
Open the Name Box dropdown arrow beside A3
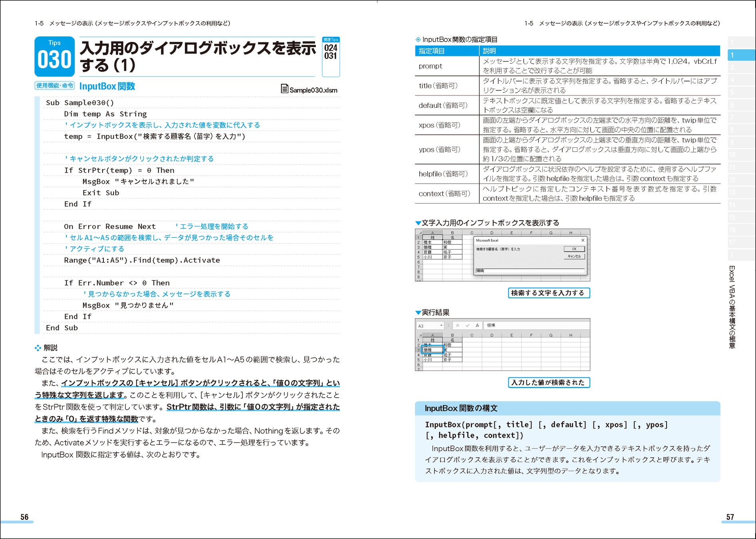[x=441, y=325]
